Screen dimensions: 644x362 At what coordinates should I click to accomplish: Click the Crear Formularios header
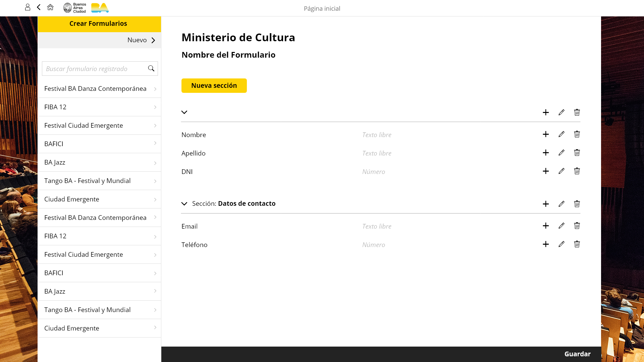(x=99, y=24)
